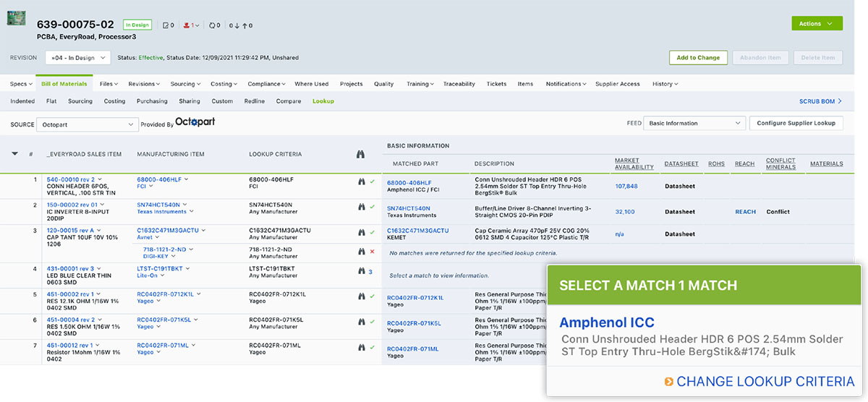868x402 pixels.
Task: Open the Feed Basic Information dropdown
Action: click(694, 123)
